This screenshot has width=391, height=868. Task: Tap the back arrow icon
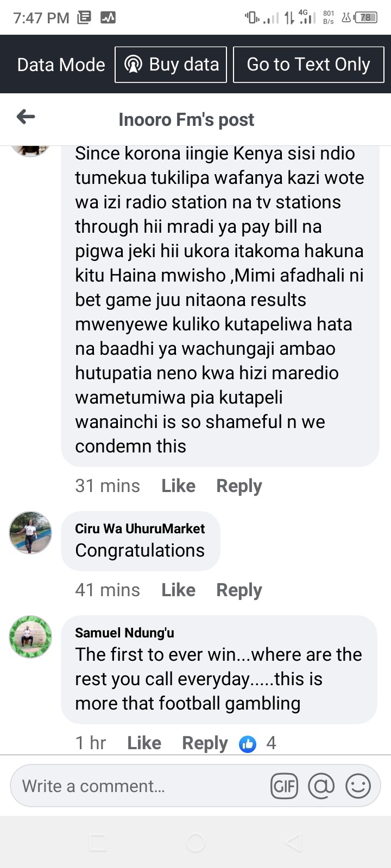click(x=26, y=117)
